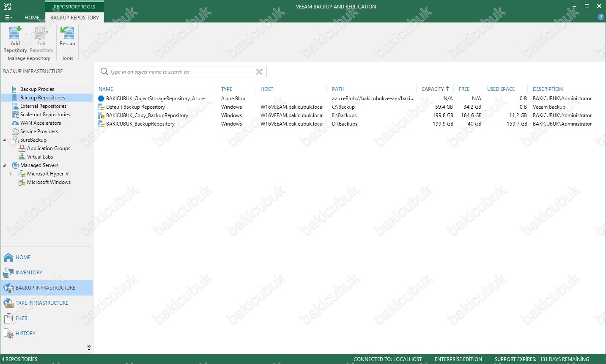This screenshot has width=606, height=364.
Task: Click the Default Backup Repository row icon
Action: (x=101, y=107)
